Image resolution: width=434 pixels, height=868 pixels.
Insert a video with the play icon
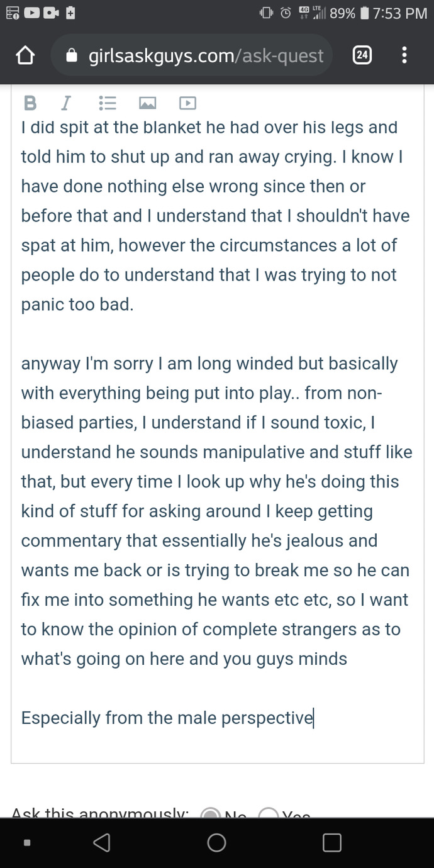point(187,103)
